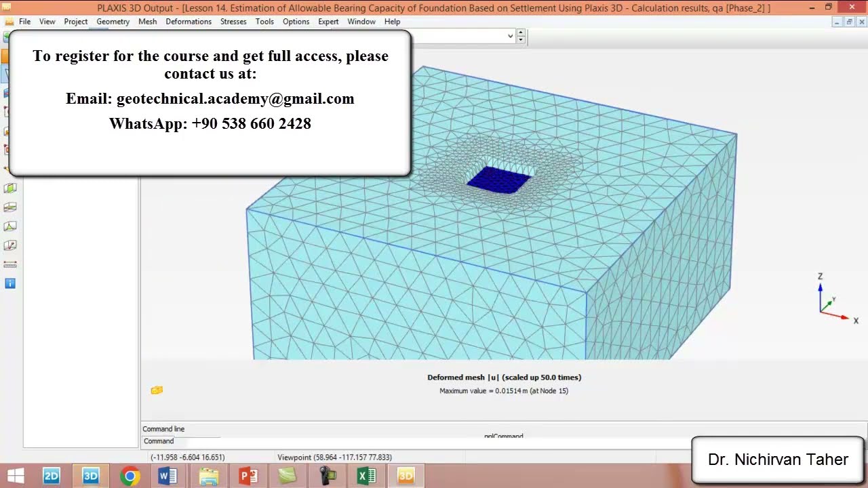Click into the Command input field

pyautogui.click(x=434, y=441)
